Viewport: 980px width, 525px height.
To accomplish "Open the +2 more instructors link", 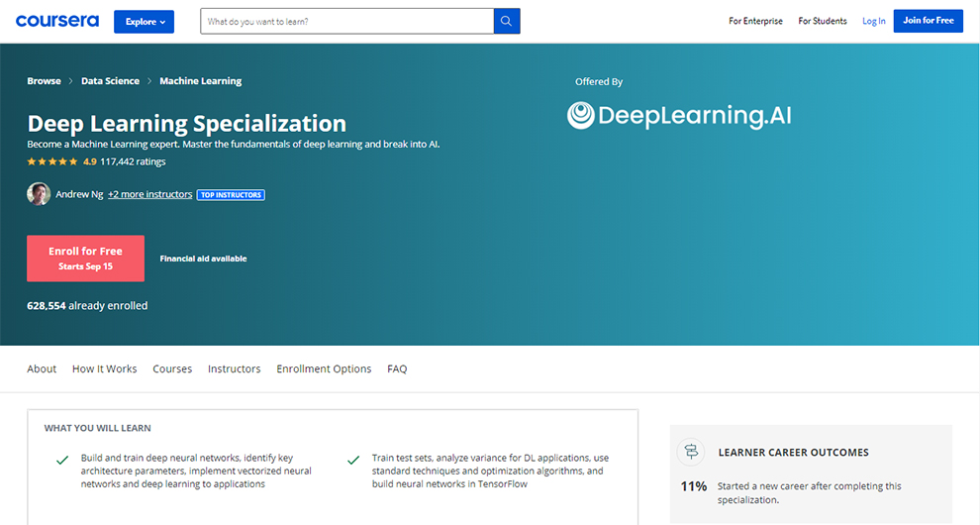I will (x=150, y=194).
